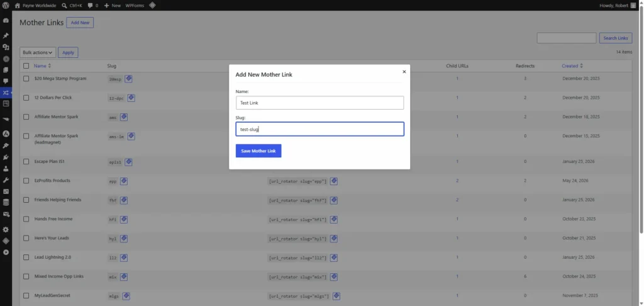This screenshot has height=306, width=644.
Task: Click the Mixed Income Opp Links name
Action: click(x=59, y=276)
